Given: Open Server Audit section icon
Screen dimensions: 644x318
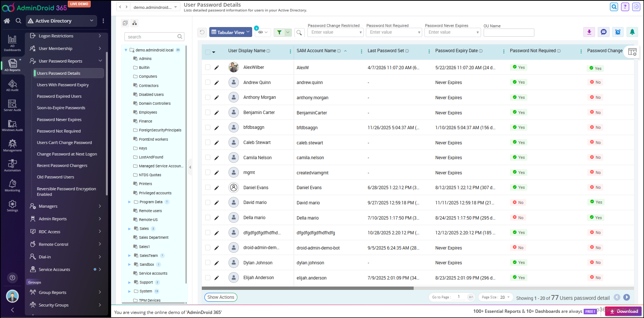Looking at the screenshot, I should tap(12, 106).
